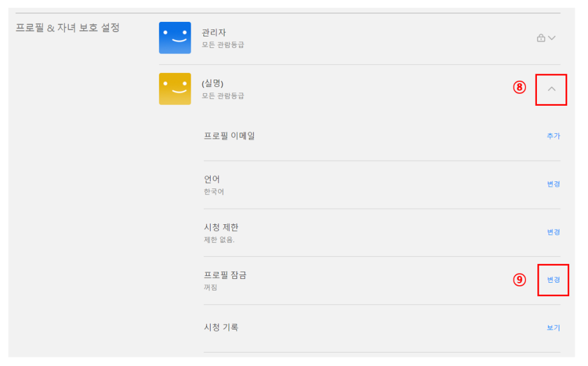Screen dimensions: 588x366
Task: Select the 관리자 profile name text
Action: [x=214, y=32]
